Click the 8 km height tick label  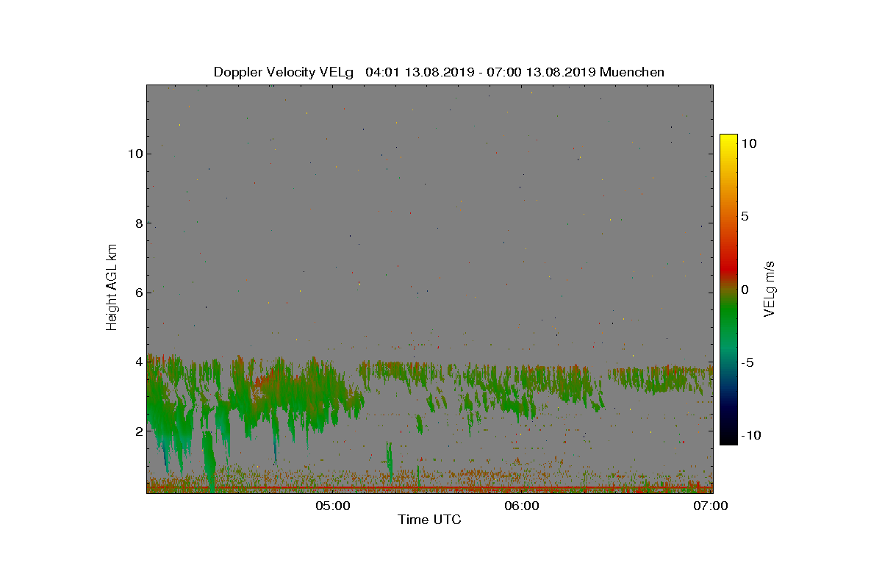point(137,223)
